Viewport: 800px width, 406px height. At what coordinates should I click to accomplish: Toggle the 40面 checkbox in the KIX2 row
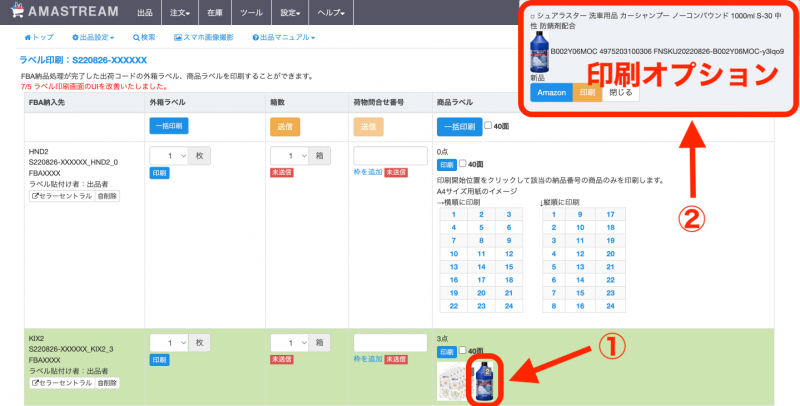coord(462,350)
